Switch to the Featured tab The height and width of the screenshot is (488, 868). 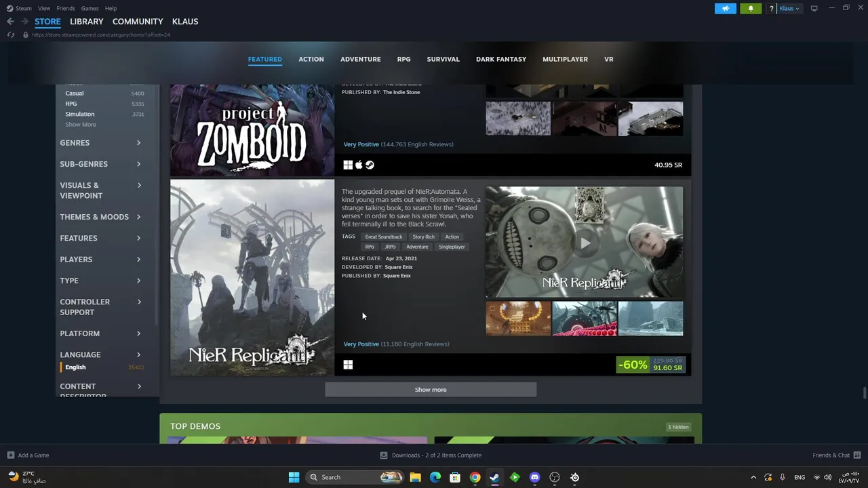click(x=264, y=59)
